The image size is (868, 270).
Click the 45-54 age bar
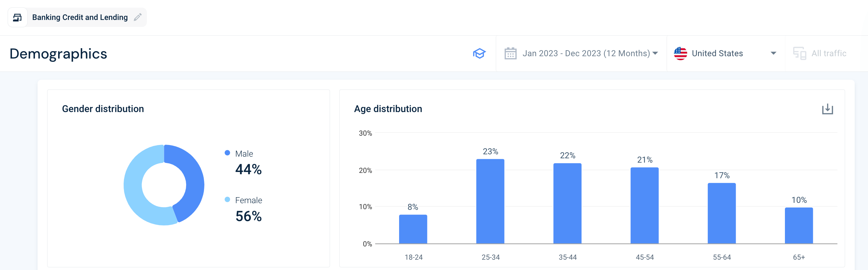pyautogui.click(x=645, y=205)
